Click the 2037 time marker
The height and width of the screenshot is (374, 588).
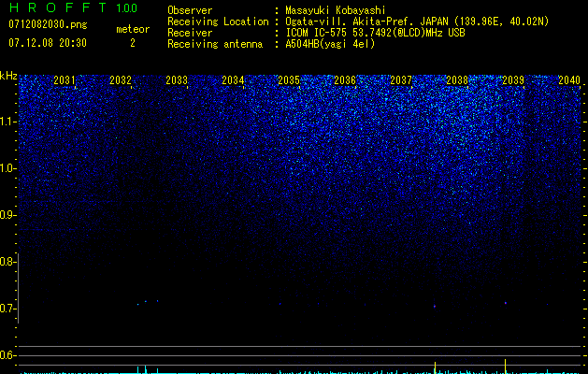401,79
